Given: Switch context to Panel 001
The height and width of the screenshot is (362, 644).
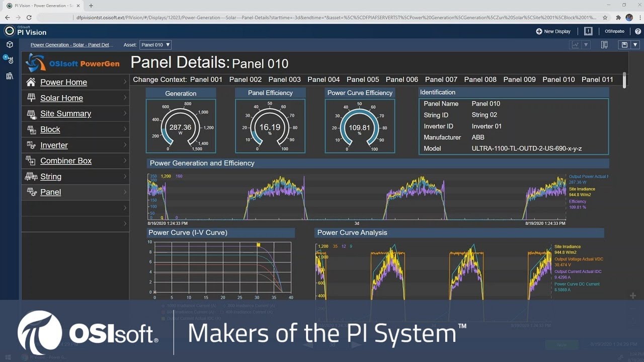Looking at the screenshot, I should [206, 79].
